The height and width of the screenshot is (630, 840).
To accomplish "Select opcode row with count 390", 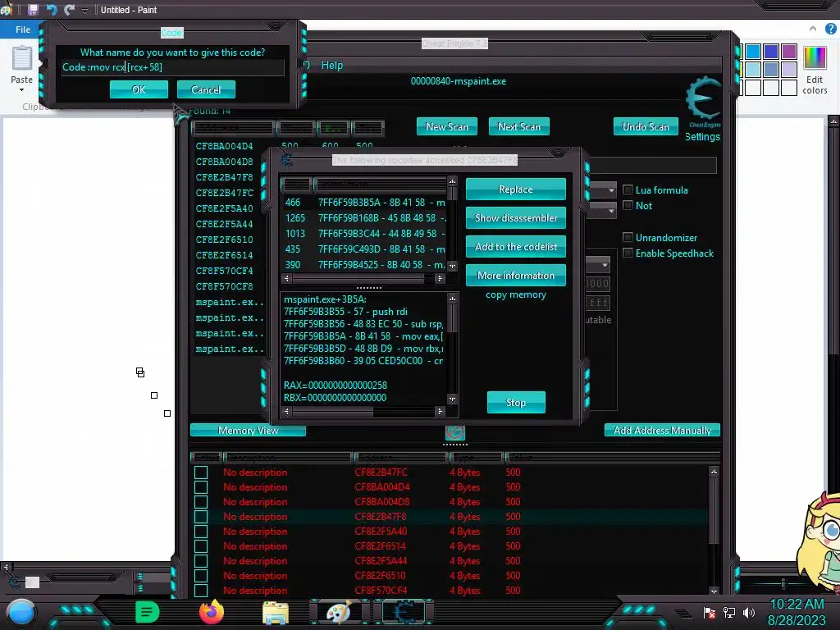I will (x=364, y=265).
